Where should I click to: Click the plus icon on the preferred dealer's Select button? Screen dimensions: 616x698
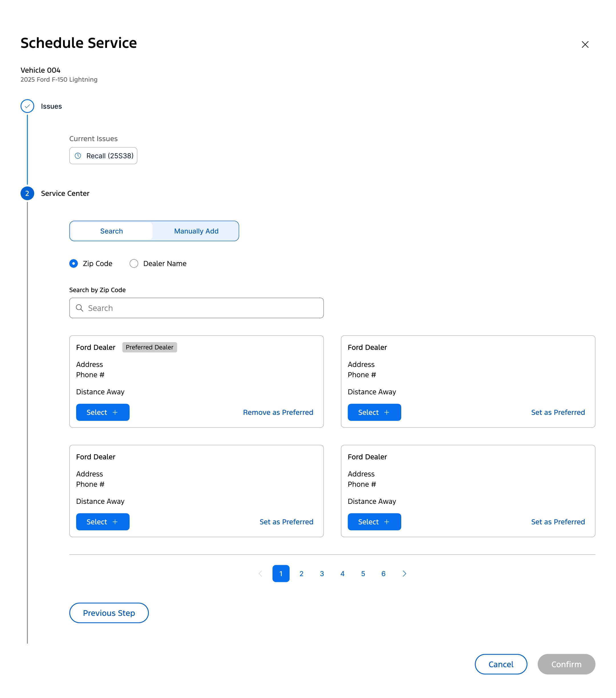point(116,412)
